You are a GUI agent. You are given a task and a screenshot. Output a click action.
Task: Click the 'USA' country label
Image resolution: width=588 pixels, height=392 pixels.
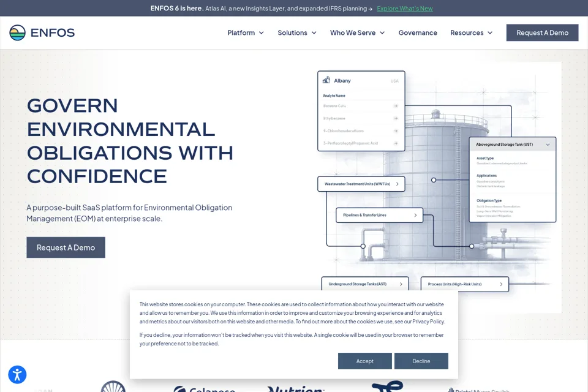tap(394, 81)
